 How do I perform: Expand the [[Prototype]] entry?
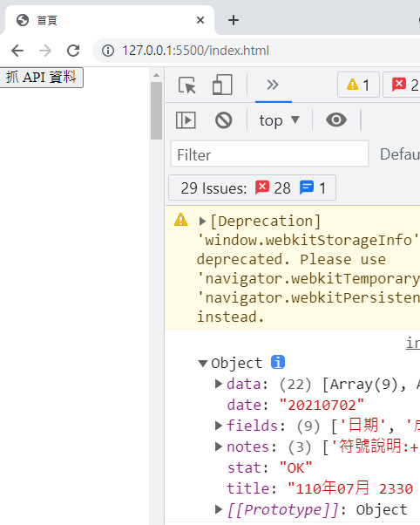tap(219, 509)
